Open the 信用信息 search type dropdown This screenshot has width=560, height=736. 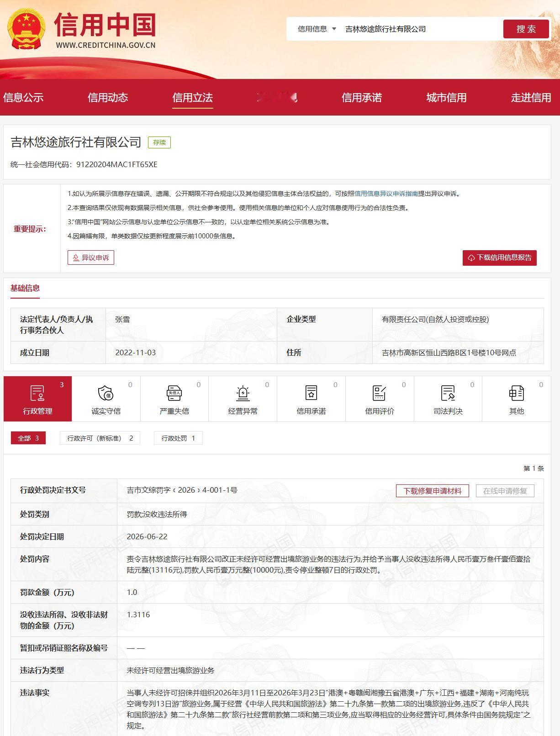point(317,29)
